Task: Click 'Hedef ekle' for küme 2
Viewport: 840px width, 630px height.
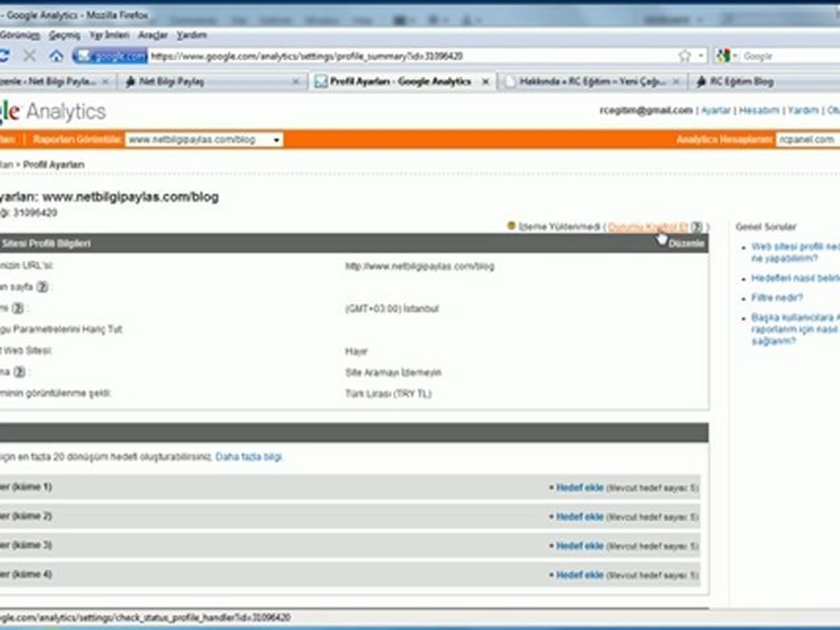Action: pyautogui.click(x=579, y=517)
